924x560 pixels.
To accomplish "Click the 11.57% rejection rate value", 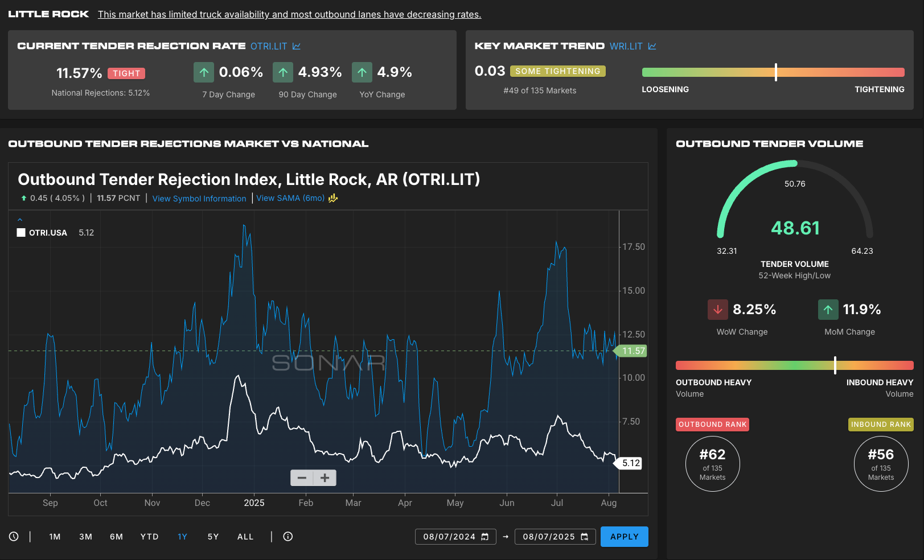I will point(79,73).
